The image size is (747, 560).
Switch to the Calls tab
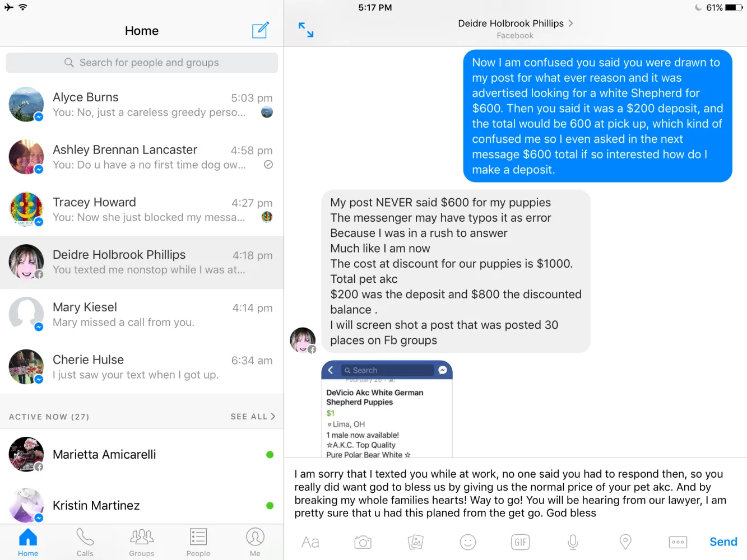coord(85,542)
